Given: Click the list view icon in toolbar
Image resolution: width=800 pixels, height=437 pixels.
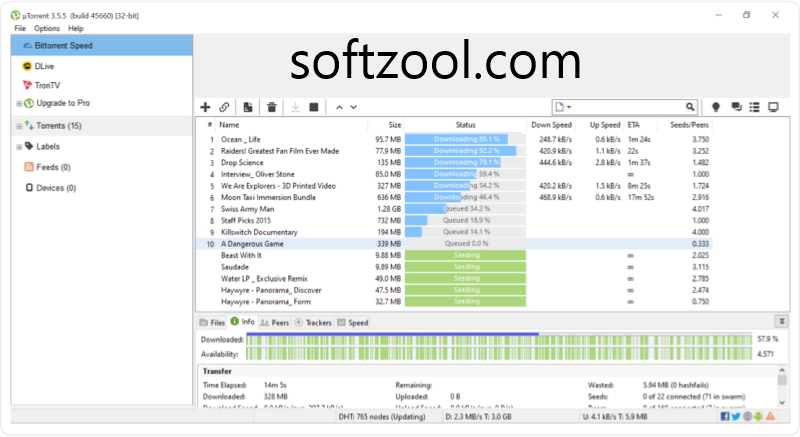Looking at the screenshot, I should [754, 107].
